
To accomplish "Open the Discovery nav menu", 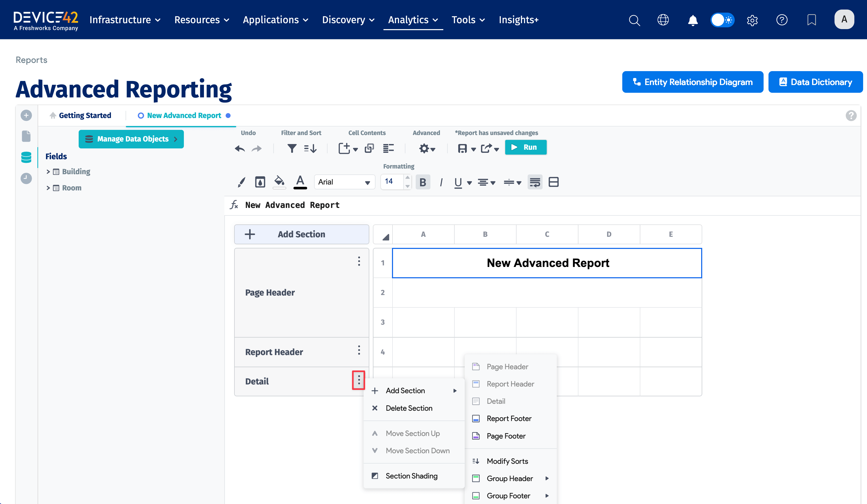I will (348, 20).
